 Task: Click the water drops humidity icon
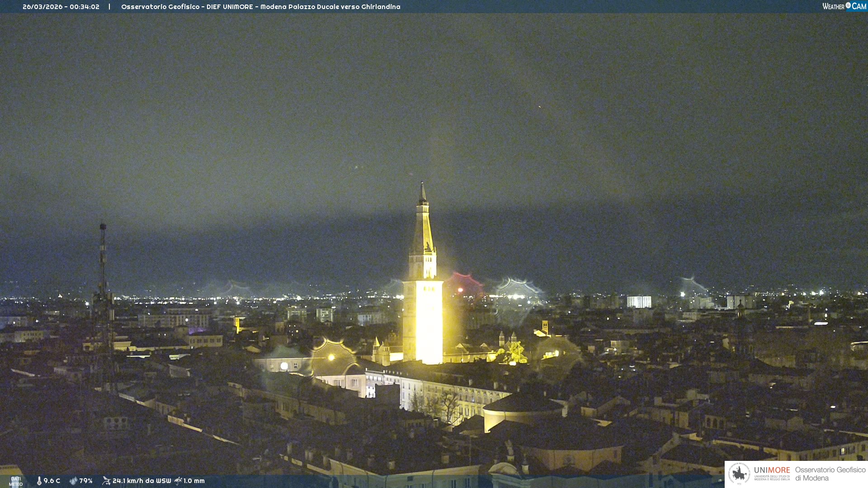point(73,481)
